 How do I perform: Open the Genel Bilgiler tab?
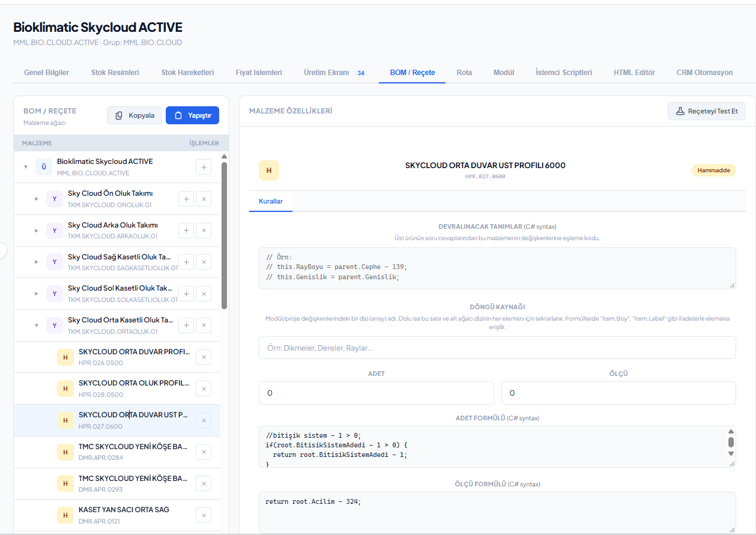(47, 73)
